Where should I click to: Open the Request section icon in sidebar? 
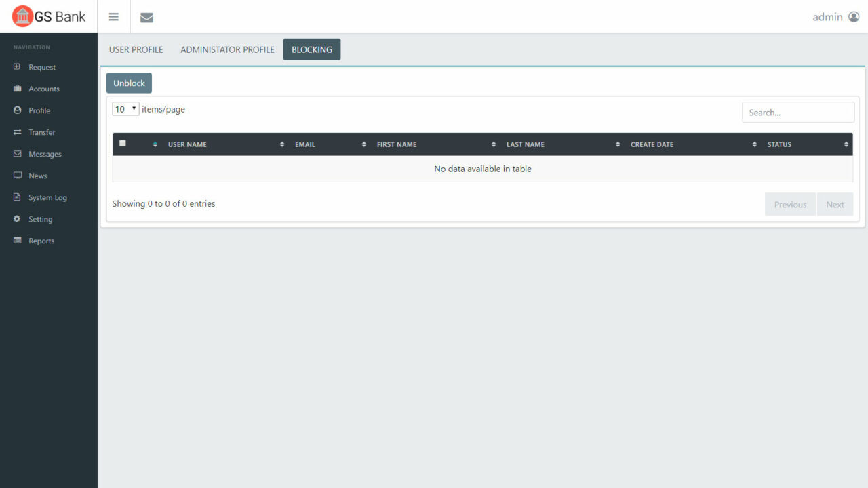(x=16, y=66)
